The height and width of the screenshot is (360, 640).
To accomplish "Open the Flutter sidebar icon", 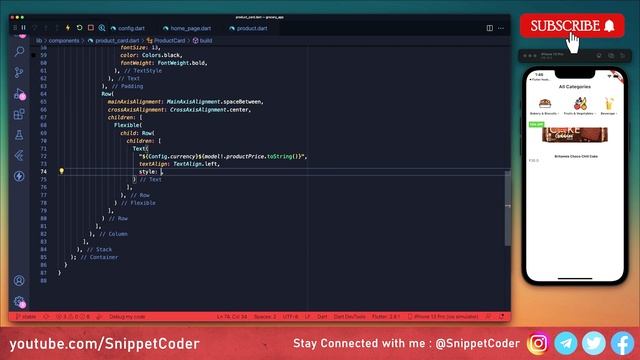I will tap(19, 156).
